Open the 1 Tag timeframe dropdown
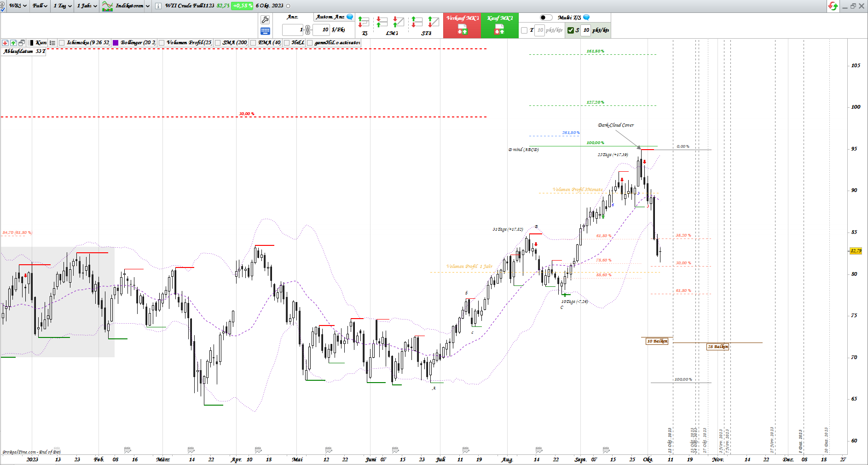 pyautogui.click(x=63, y=6)
